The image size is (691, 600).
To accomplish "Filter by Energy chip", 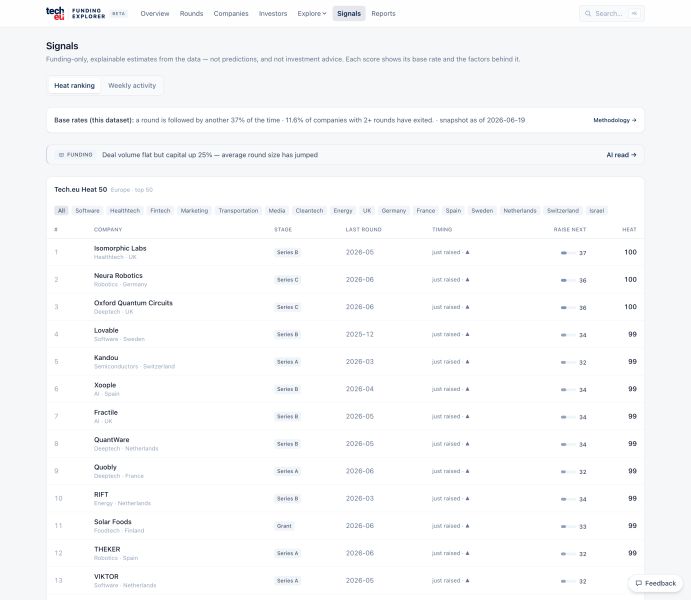I will [x=343, y=211].
